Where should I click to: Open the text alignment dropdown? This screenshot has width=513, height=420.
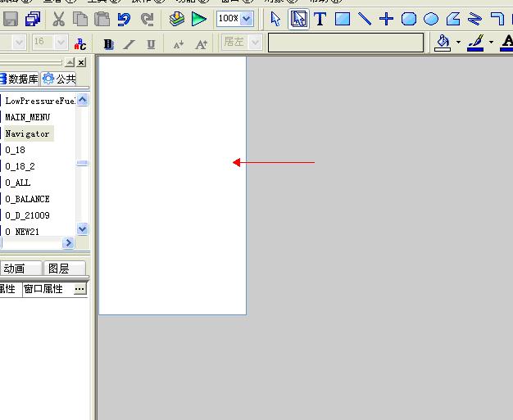click(254, 43)
